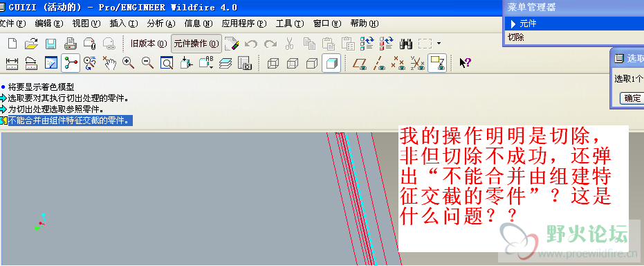The height and width of the screenshot is (266, 644).
Task: Zoom out with the minus magnifier
Action: 148,63
